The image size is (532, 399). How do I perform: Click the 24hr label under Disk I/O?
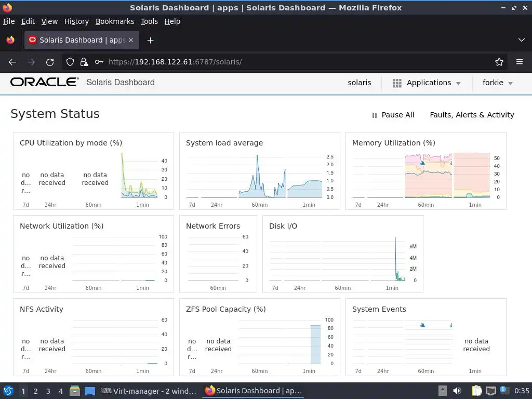click(x=300, y=288)
